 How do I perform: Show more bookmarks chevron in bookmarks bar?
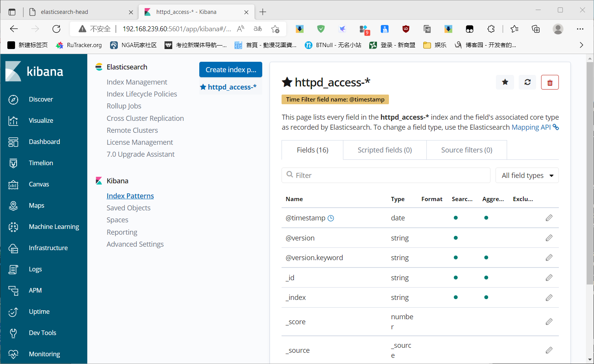pyautogui.click(x=581, y=45)
